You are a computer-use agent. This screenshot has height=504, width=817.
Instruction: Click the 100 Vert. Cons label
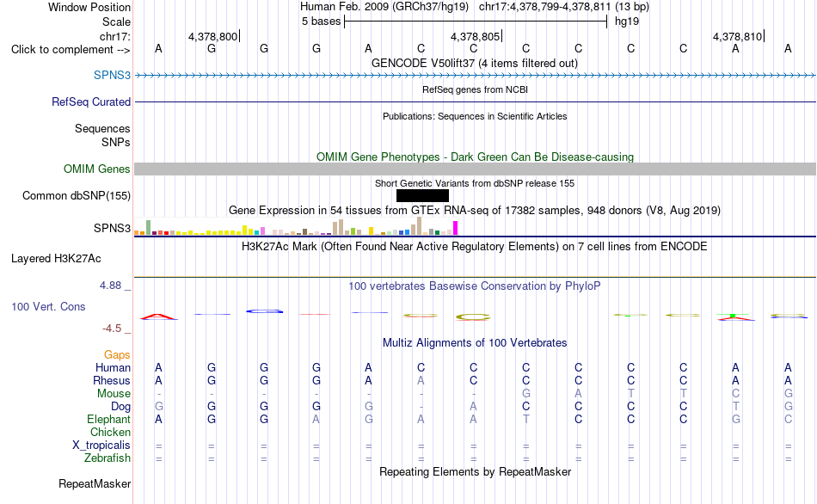coord(48,306)
